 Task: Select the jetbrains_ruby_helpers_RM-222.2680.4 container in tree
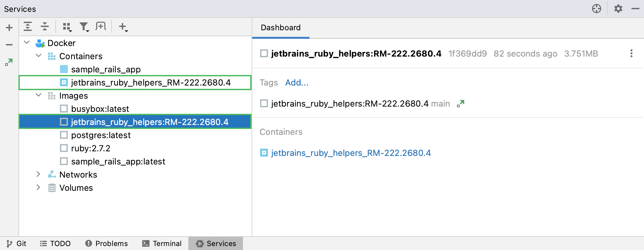(x=151, y=83)
